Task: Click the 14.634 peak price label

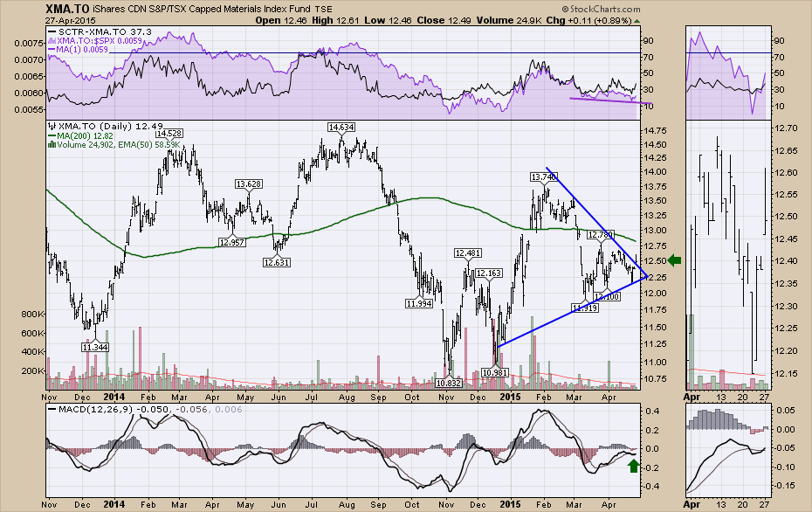Action: coord(341,127)
